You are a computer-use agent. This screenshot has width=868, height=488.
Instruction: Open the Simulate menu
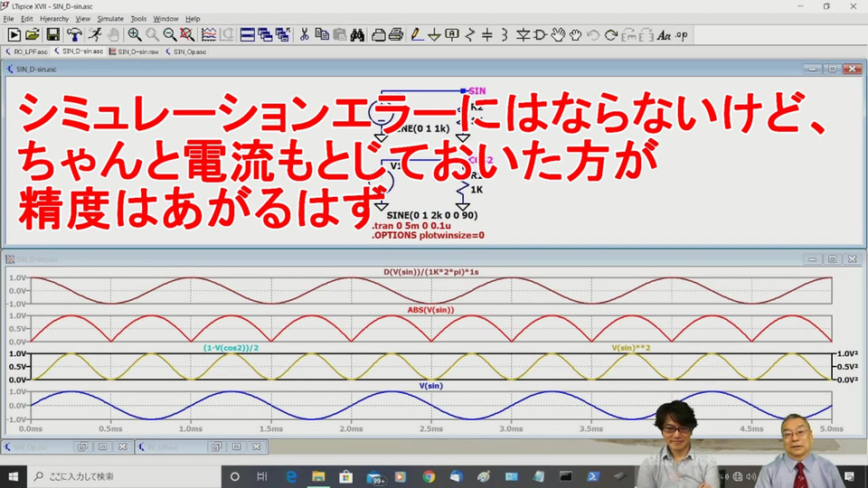(110, 19)
